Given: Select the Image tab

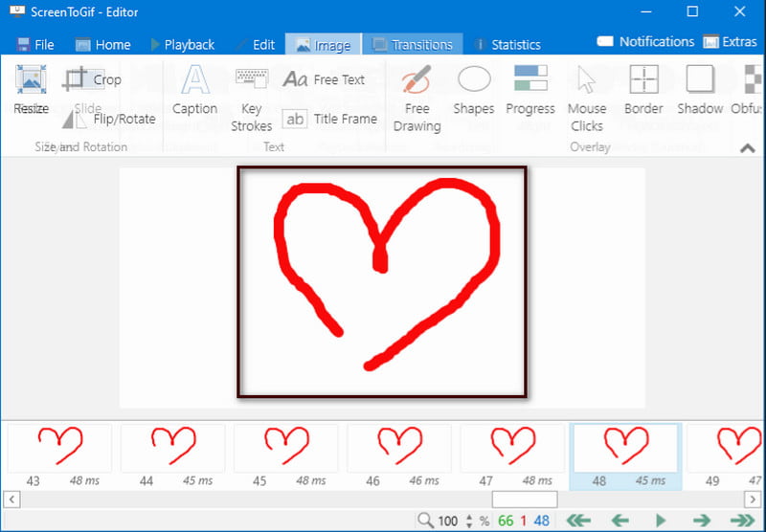Looking at the screenshot, I should pyautogui.click(x=323, y=45).
